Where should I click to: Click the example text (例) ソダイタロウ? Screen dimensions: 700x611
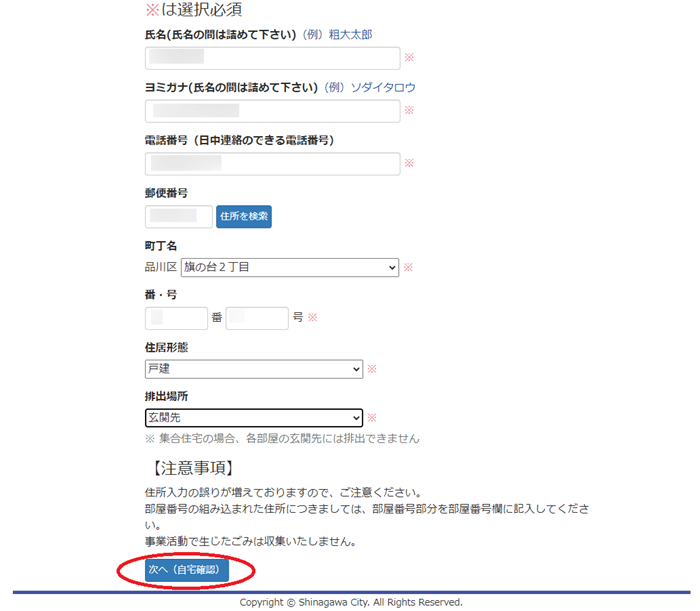370,87
